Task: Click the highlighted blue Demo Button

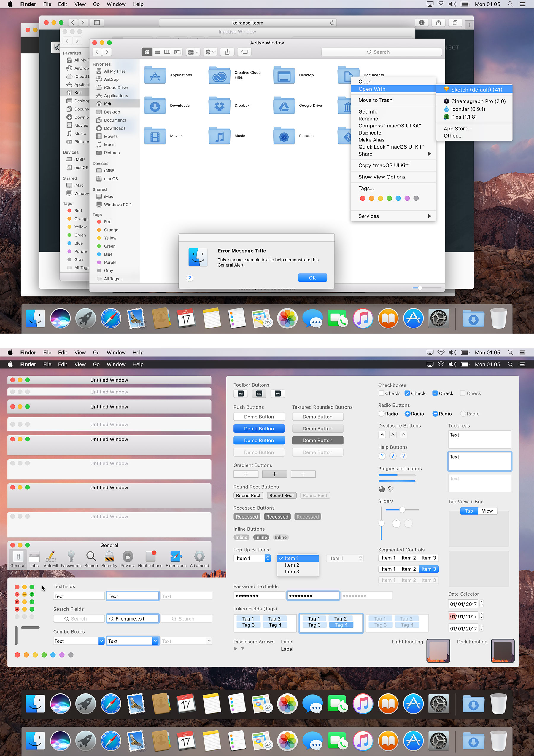Action: point(259,428)
